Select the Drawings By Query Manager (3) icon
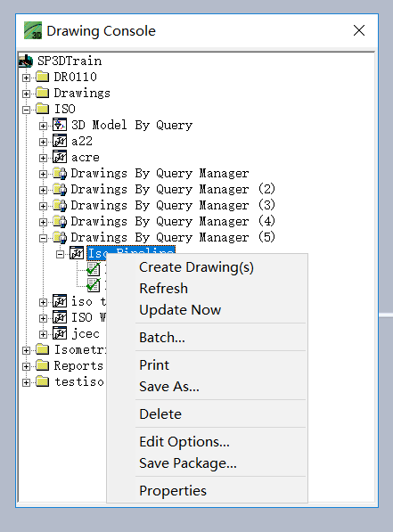 click(60, 206)
